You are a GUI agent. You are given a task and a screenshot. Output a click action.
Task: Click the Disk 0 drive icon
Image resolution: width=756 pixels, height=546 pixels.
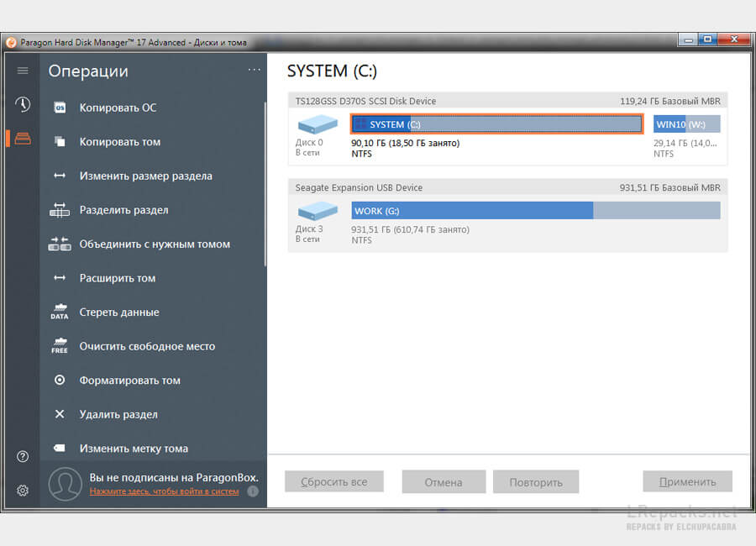coord(318,124)
